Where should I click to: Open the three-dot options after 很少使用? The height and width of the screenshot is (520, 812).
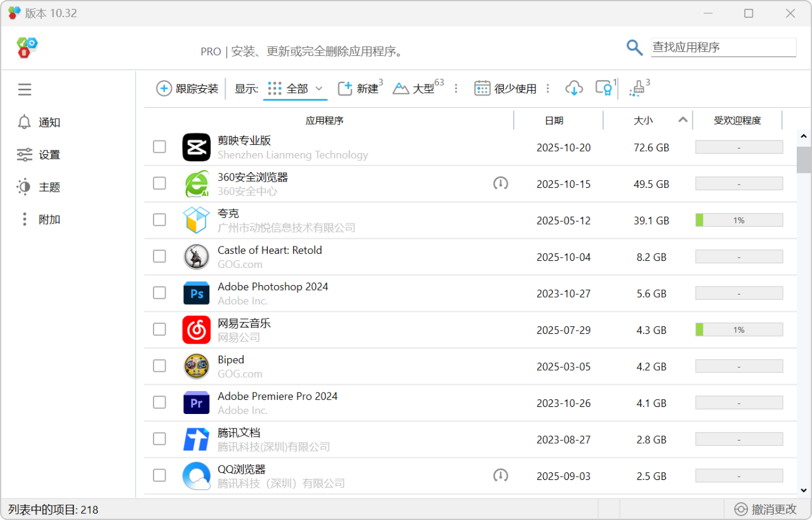tap(548, 89)
